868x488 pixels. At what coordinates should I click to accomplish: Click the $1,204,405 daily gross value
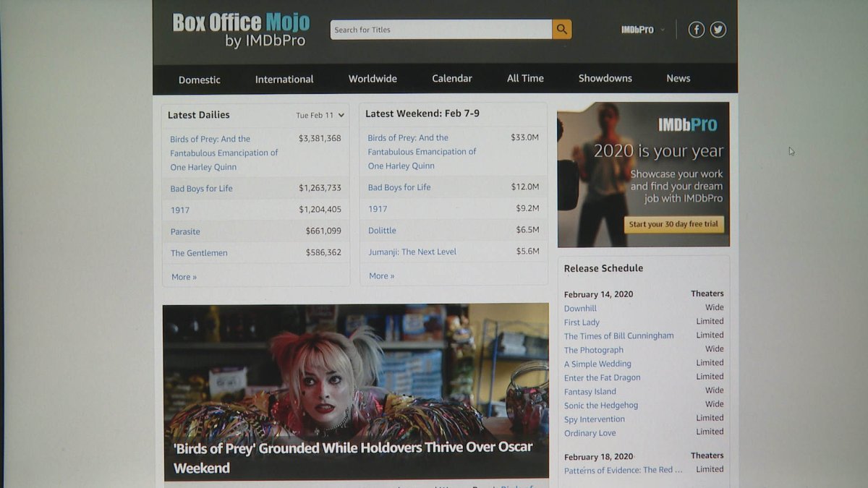(x=320, y=210)
